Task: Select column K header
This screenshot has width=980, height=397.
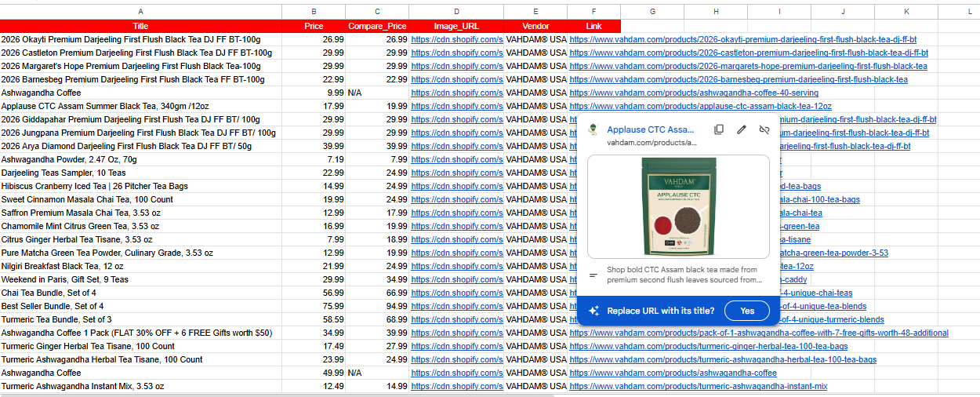Action: [x=906, y=12]
